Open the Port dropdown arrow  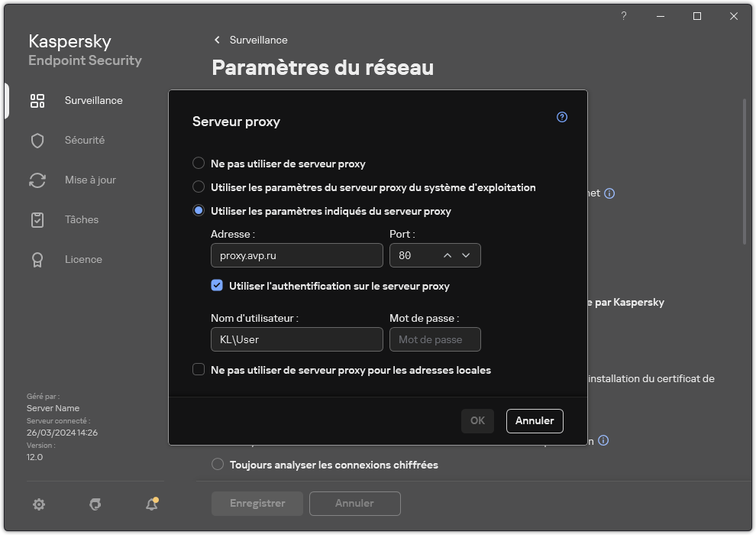[x=466, y=255]
